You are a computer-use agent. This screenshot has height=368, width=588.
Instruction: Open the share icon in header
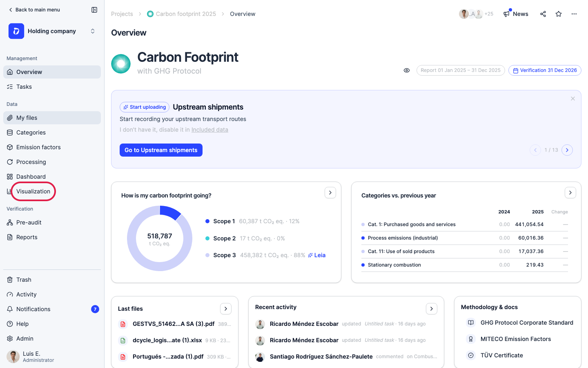[543, 14]
